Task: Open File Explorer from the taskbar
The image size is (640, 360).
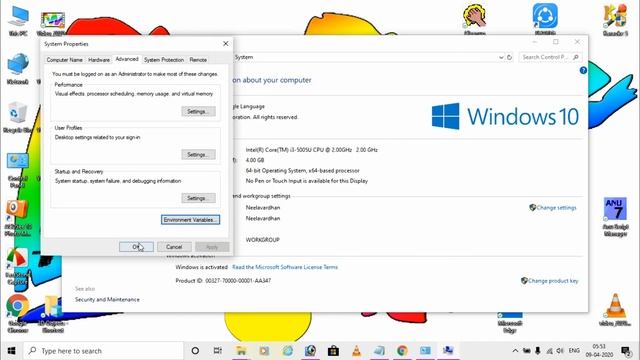Action: 241,351
